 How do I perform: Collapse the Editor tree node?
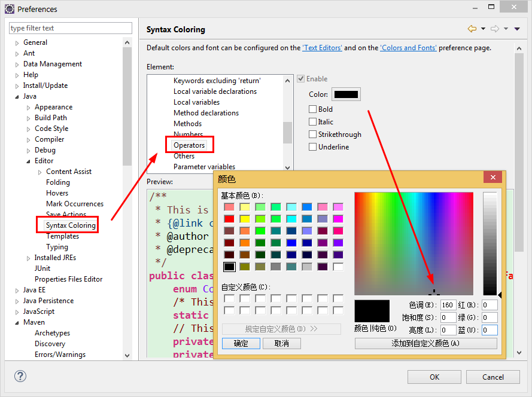point(29,161)
